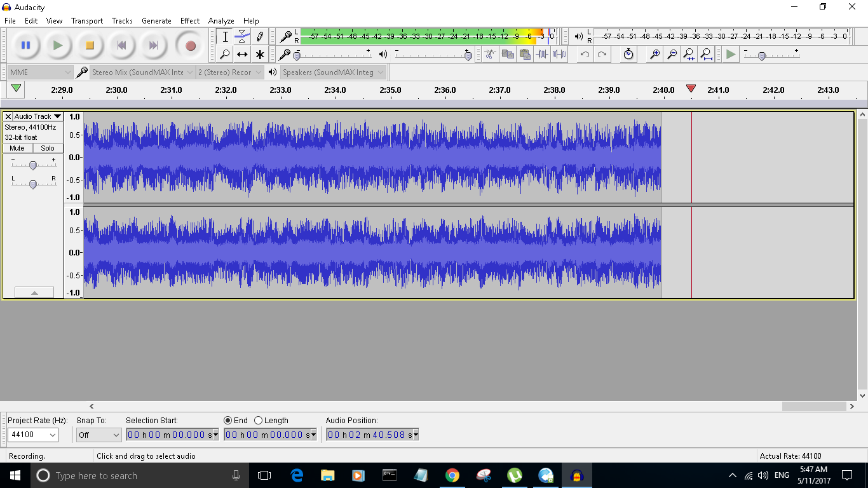Open the 2 (Stereo) recording channels dropdown
This screenshot has width=868, height=488.
[229, 72]
